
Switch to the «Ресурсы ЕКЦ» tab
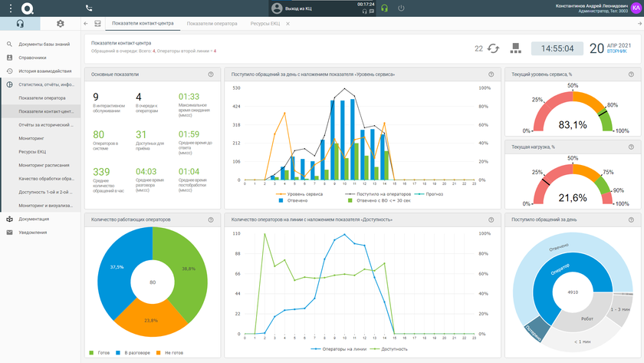pyautogui.click(x=264, y=24)
